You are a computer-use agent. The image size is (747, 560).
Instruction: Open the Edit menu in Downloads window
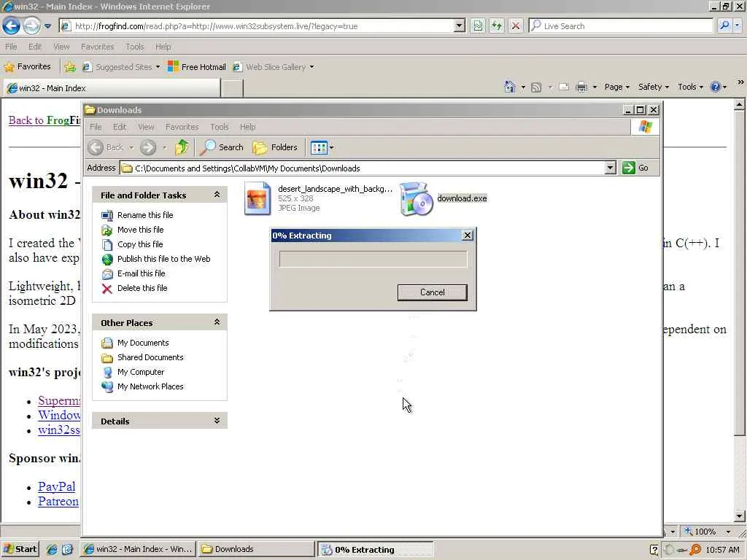(x=120, y=127)
